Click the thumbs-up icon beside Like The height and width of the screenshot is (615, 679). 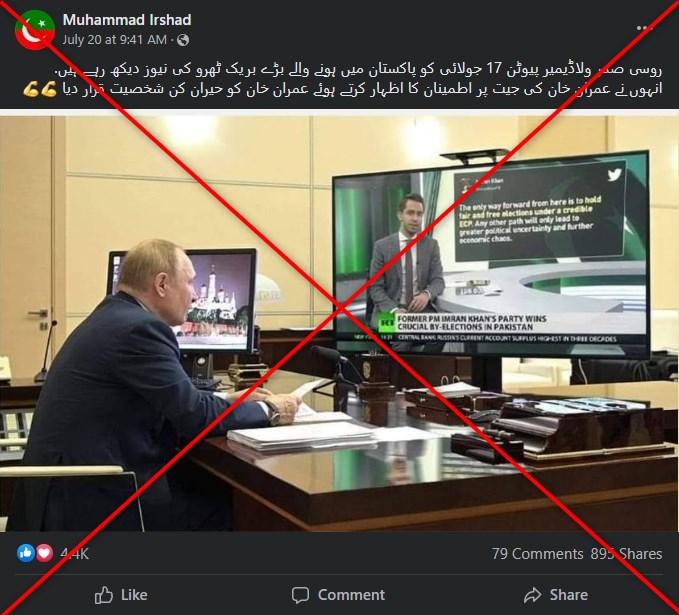click(x=103, y=595)
